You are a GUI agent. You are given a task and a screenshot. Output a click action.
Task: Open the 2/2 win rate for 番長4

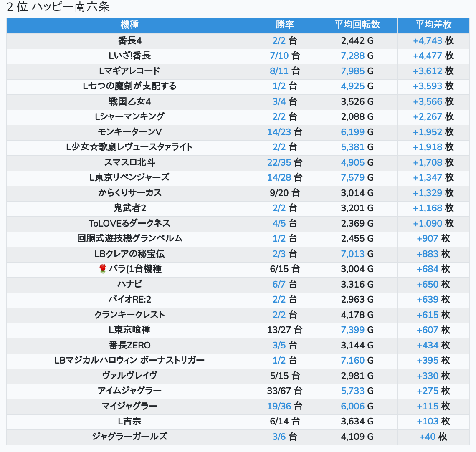[x=279, y=41]
